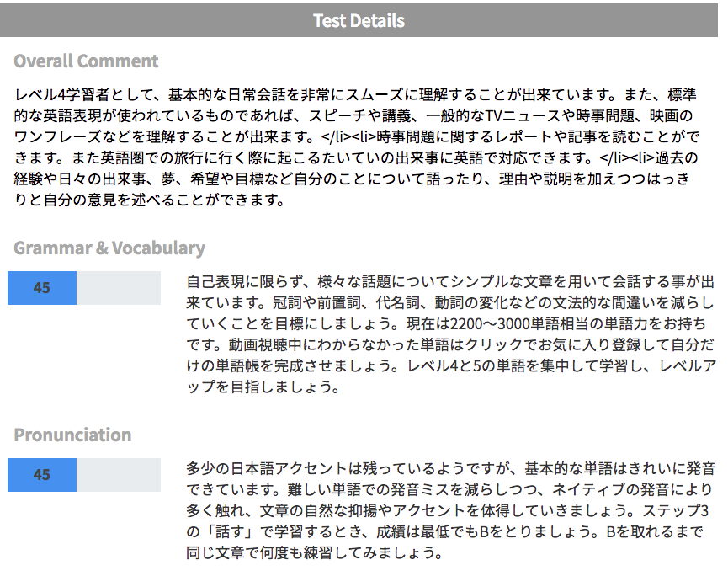Click the blue filled part of the Pronunciation score bar
Screen dimensions: 728x576
coord(41,475)
